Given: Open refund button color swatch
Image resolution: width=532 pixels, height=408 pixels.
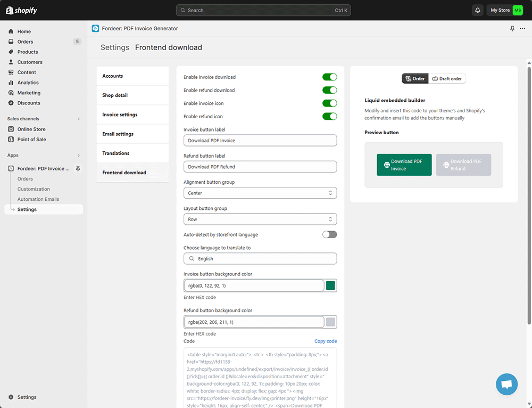Looking at the screenshot, I should point(330,322).
